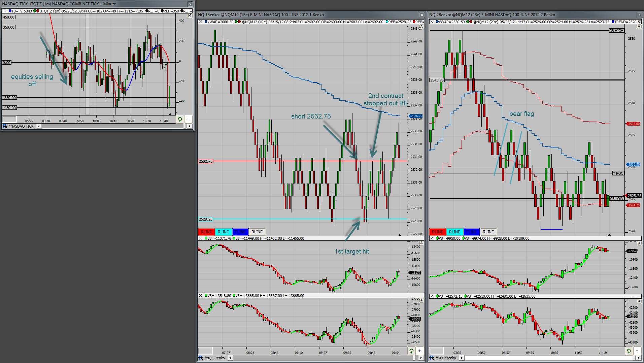
Task: Click empty input box in NQ 2Renko time axis
Action: point(437,351)
